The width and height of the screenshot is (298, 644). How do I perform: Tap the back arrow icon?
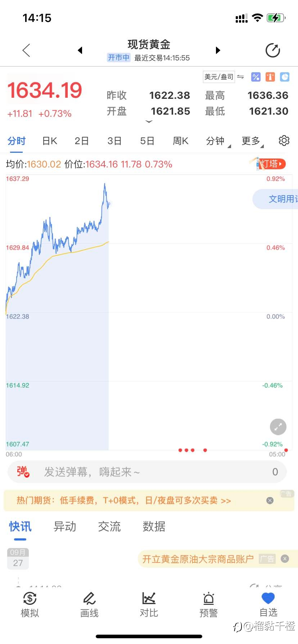26,50
